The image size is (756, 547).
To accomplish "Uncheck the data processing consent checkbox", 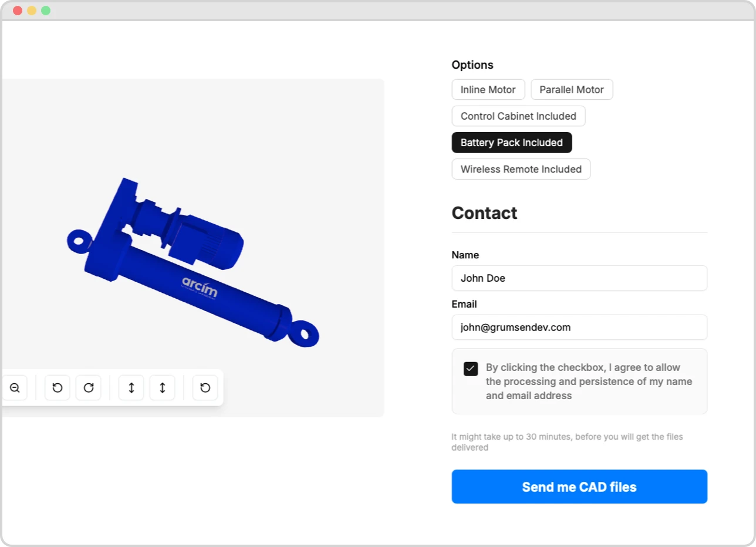I will coord(471,369).
